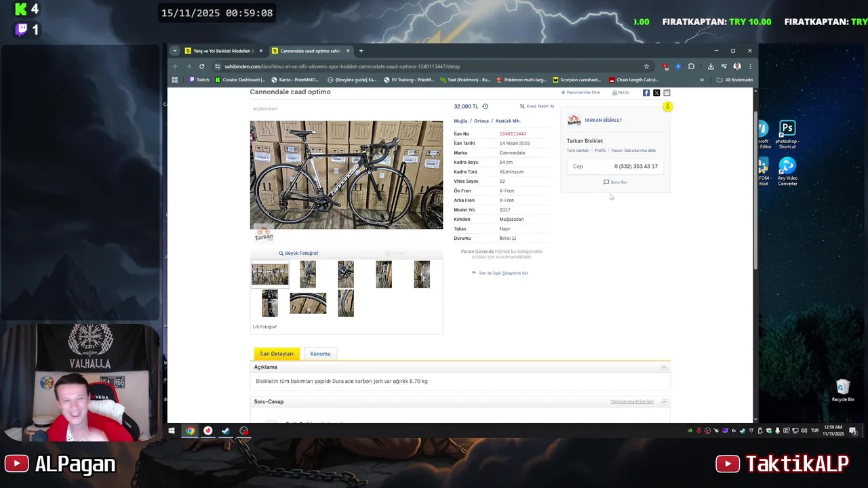The image size is (868, 488).
Task: Go back in Chrome
Action: point(176,66)
